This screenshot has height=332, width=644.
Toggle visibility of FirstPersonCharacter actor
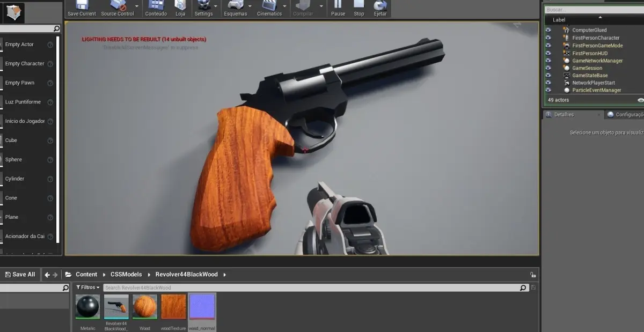[x=548, y=38]
